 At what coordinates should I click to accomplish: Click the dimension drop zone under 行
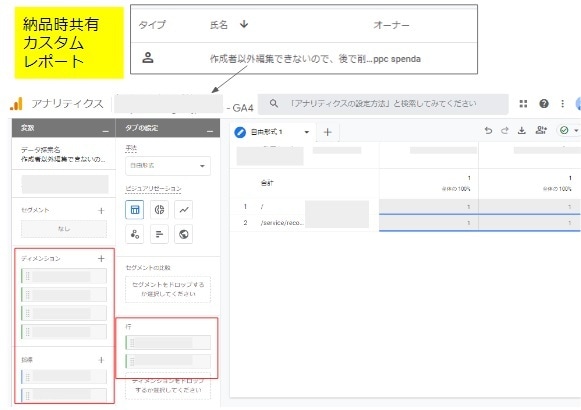168,386
